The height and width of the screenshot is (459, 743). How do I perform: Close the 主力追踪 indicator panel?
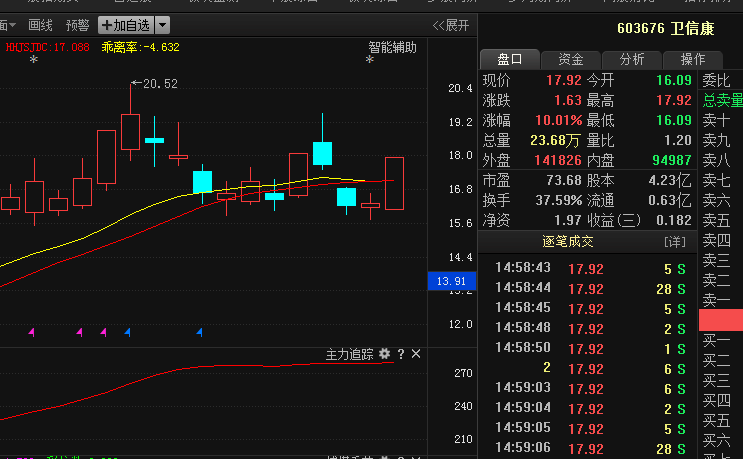pyautogui.click(x=416, y=354)
